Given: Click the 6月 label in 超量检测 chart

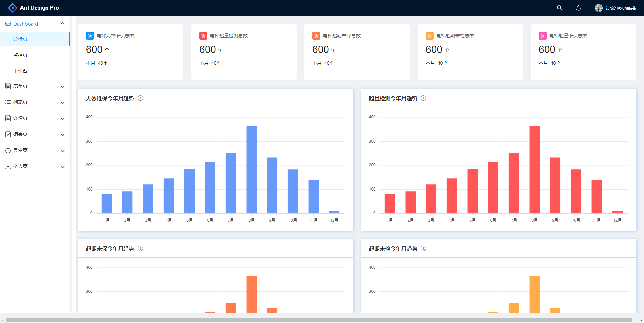Looking at the screenshot, I should pyautogui.click(x=493, y=220).
